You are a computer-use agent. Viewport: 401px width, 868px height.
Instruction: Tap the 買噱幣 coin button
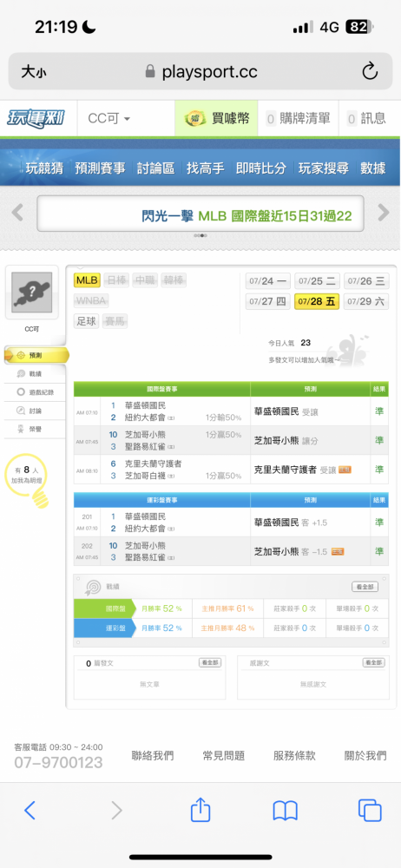[217, 118]
